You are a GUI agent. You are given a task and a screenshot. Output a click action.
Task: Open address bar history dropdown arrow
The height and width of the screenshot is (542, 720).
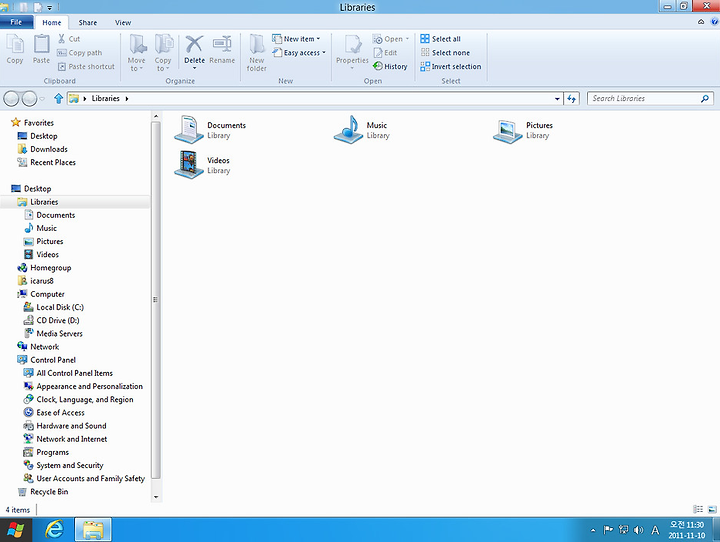click(x=557, y=98)
